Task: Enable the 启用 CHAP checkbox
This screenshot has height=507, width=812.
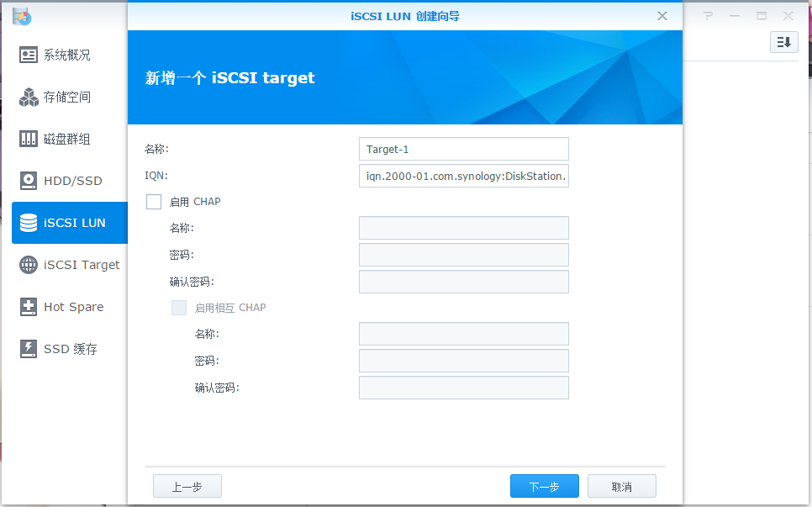Action: tap(154, 202)
